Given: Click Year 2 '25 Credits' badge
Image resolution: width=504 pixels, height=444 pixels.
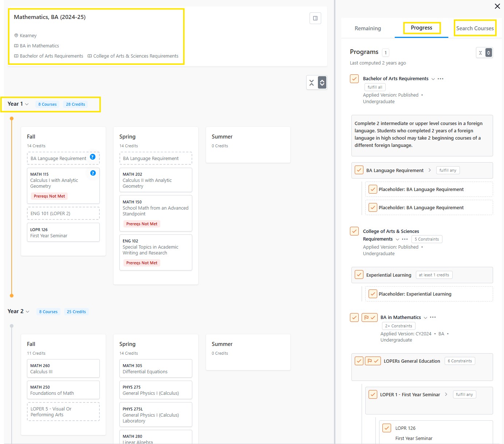Looking at the screenshot, I should (76, 312).
